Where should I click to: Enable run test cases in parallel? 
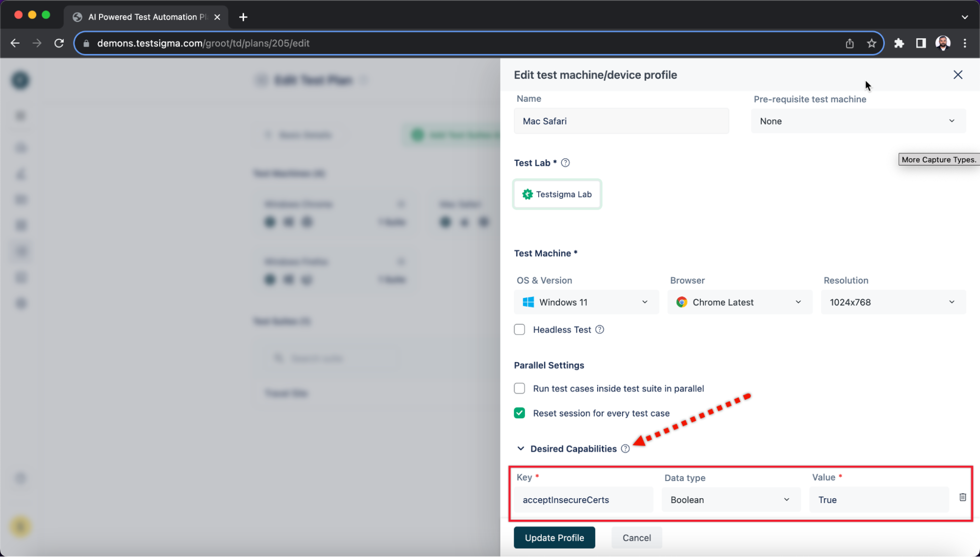click(520, 388)
